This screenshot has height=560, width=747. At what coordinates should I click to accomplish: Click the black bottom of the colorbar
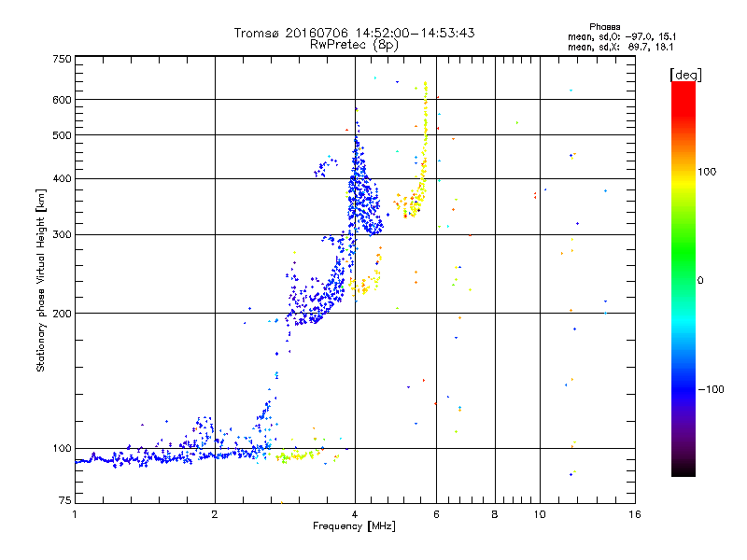point(684,469)
